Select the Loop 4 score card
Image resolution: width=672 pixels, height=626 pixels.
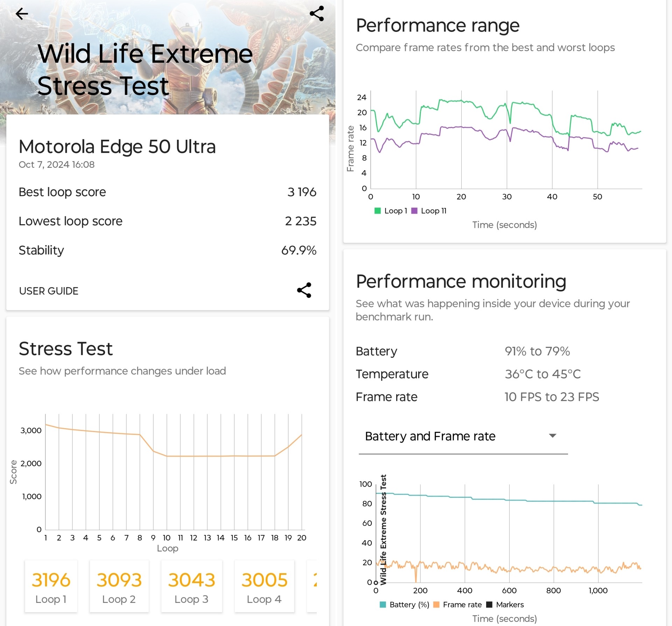coord(264,586)
